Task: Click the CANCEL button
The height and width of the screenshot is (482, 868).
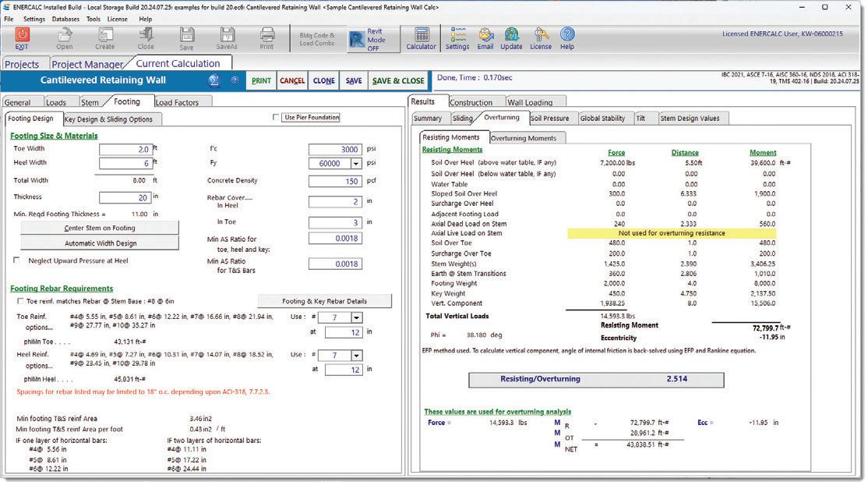Action: [292, 81]
